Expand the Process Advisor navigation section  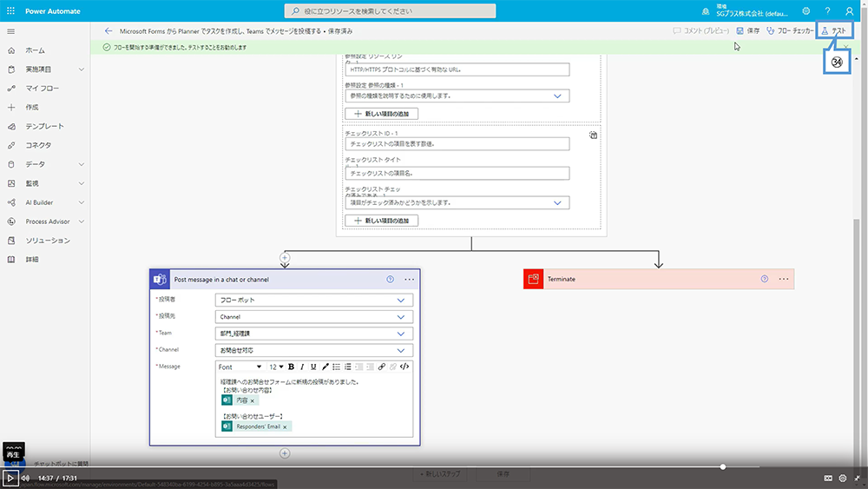pyautogui.click(x=82, y=221)
